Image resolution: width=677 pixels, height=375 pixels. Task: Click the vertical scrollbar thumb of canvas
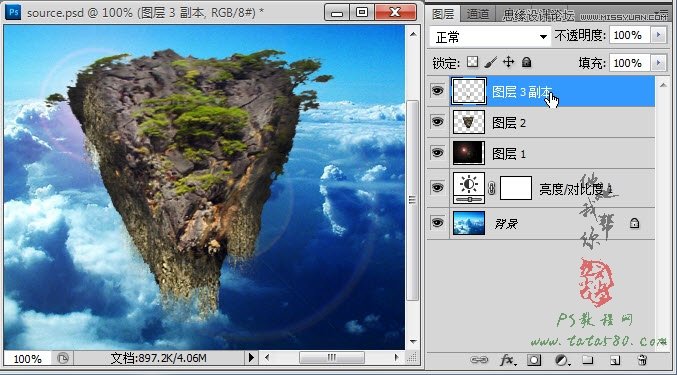click(413, 200)
